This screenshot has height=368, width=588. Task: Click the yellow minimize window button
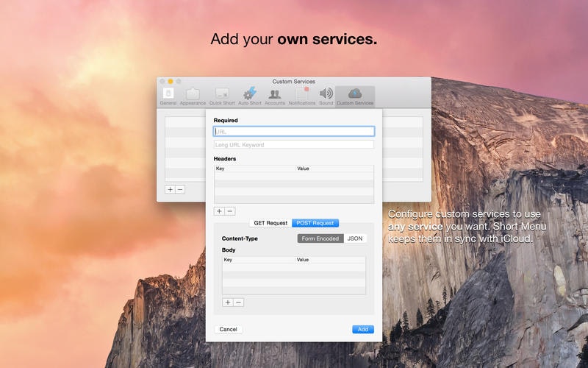[x=171, y=81]
